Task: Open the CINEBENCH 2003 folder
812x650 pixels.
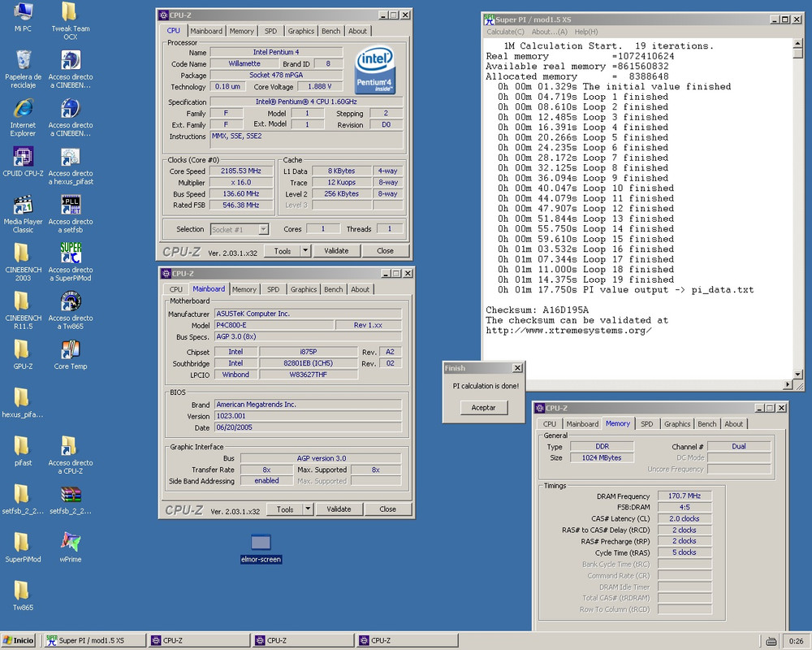Action: (x=23, y=262)
